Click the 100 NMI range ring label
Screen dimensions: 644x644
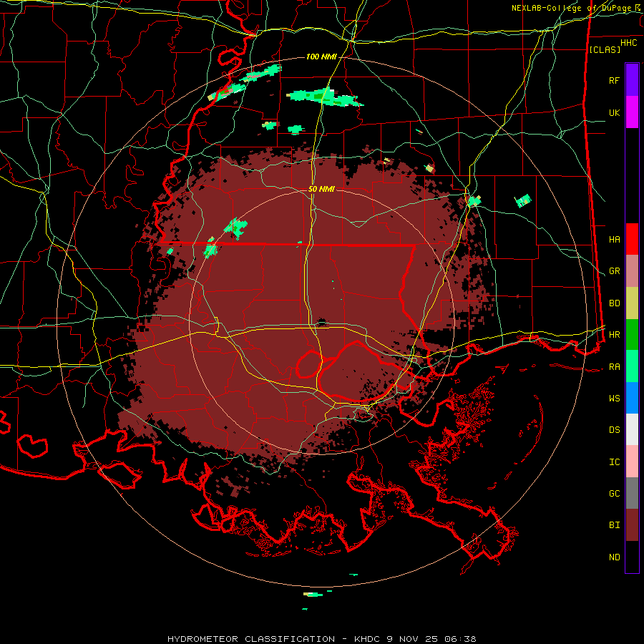pos(321,57)
